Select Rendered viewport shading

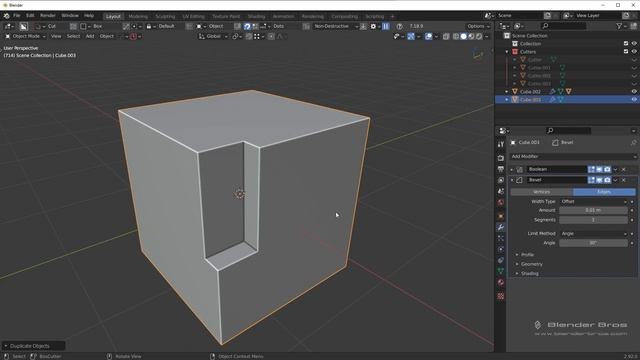pos(479,36)
